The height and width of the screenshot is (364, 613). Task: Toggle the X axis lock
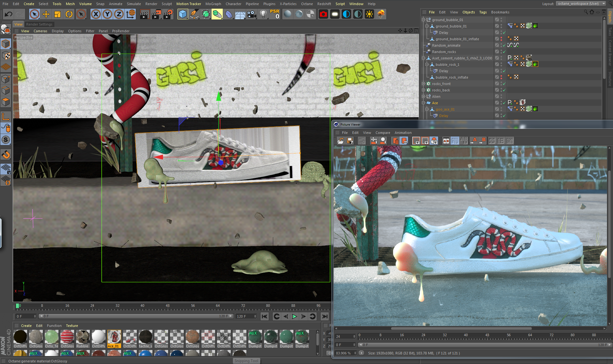[x=96, y=14]
